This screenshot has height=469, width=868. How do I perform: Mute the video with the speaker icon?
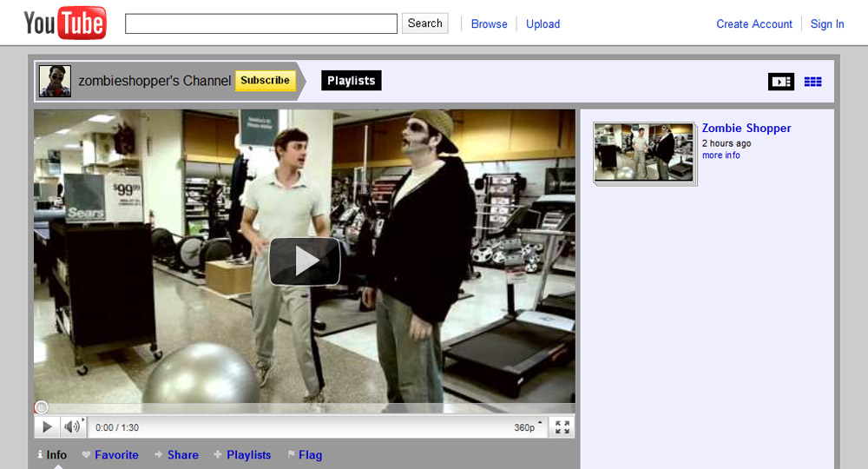[73, 427]
